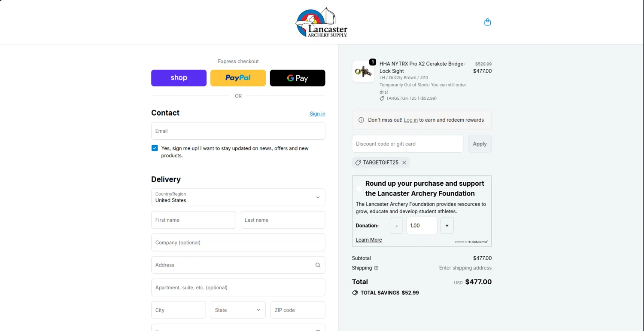Click the shipping help question icon
Image resolution: width=644 pixels, height=331 pixels.
pyautogui.click(x=376, y=268)
